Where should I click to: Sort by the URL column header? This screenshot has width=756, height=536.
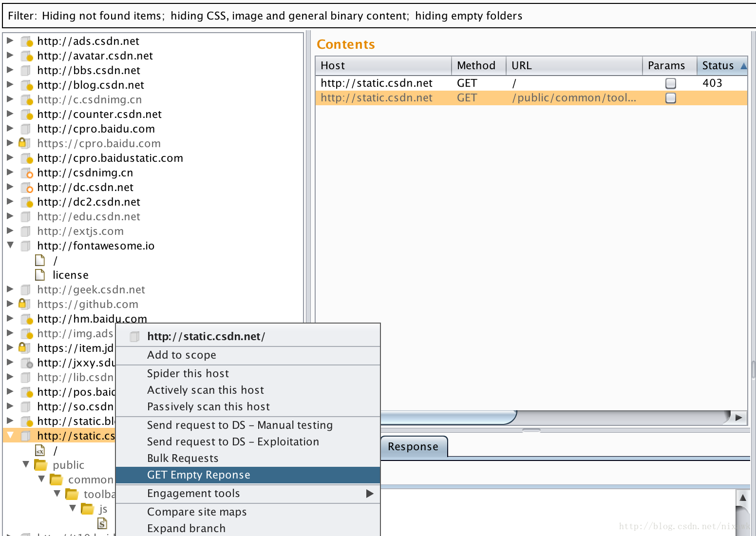tap(574, 66)
